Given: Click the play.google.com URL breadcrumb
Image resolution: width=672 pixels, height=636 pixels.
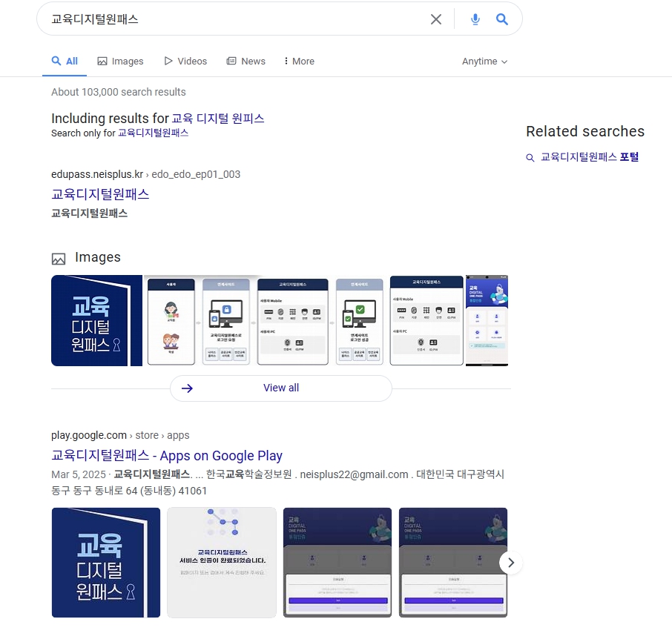Looking at the screenshot, I should pyautogui.click(x=120, y=435).
